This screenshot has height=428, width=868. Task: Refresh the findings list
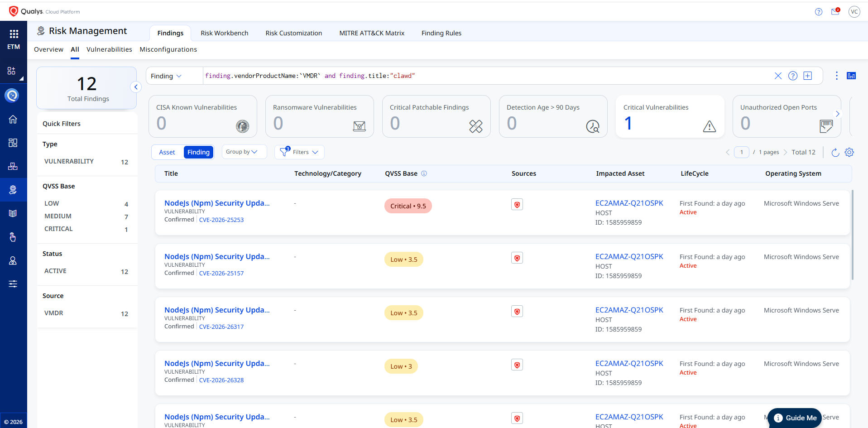tap(835, 152)
